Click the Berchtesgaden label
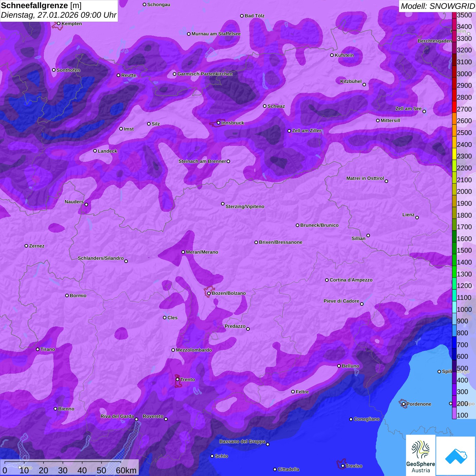The image size is (476, 476). point(435,41)
